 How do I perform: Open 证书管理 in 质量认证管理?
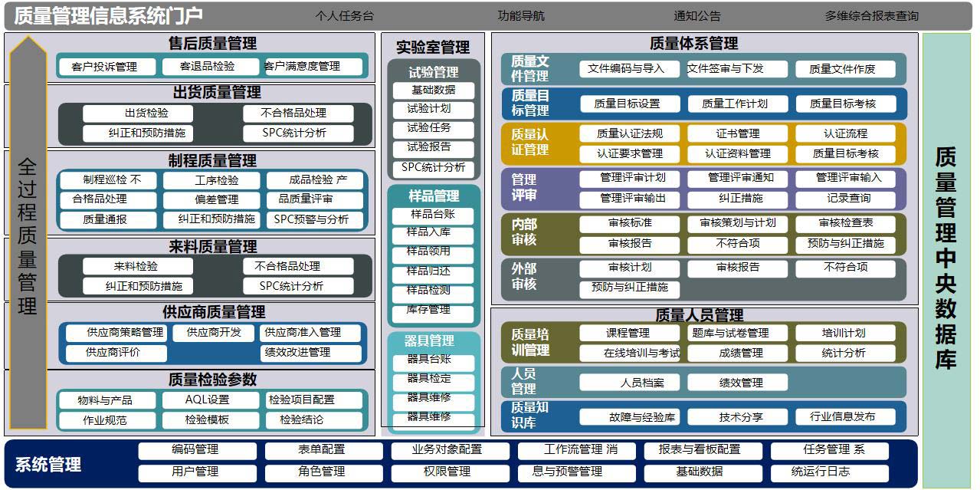738,133
